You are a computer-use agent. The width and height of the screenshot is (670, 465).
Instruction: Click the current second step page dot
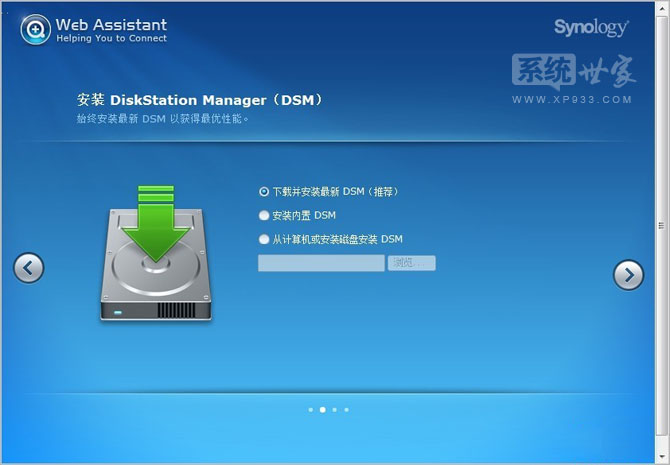tap(323, 410)
